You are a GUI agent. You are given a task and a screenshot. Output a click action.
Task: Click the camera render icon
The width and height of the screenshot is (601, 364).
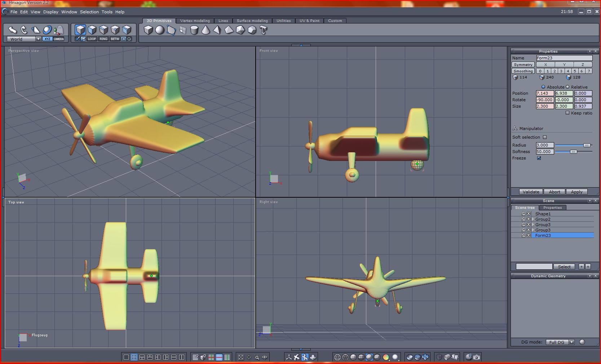pos(477,357)
